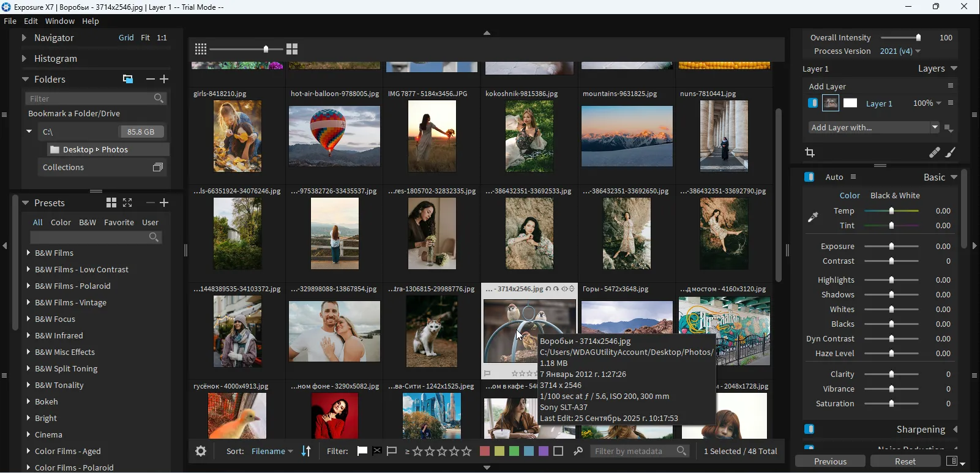
Task: Click the Reset button
Action: click(905, 461)
